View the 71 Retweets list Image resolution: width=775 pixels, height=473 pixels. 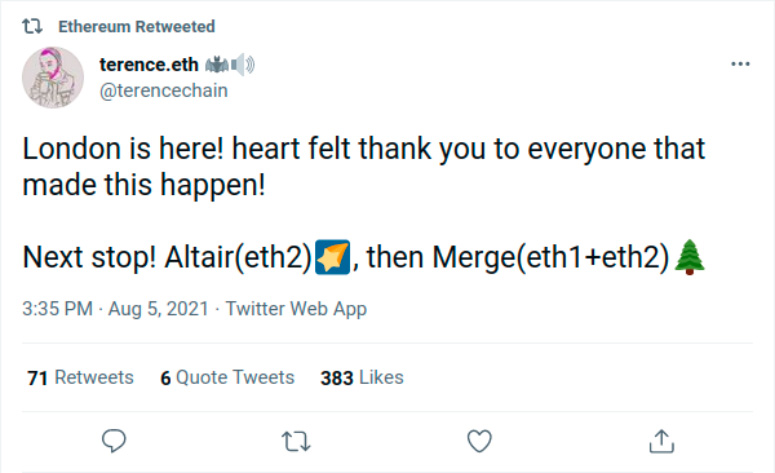point(81,377)
